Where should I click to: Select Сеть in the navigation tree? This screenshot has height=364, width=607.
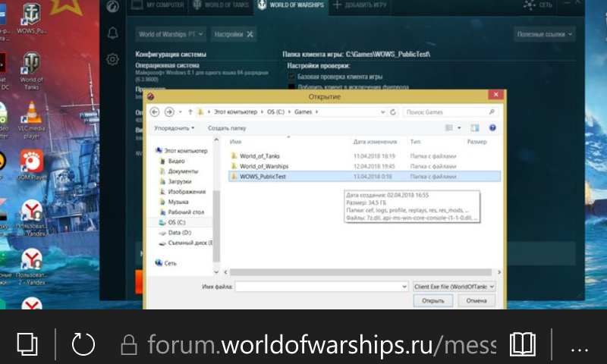click(166, 263)
